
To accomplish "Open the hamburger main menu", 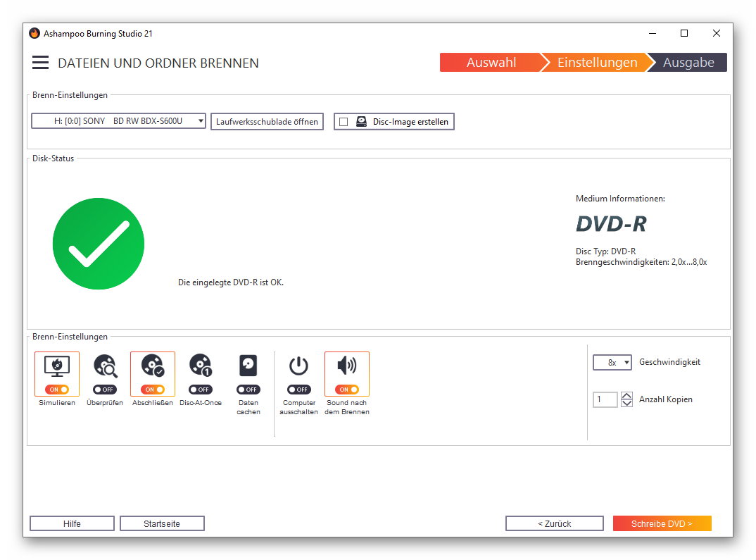I will [41, 63].
